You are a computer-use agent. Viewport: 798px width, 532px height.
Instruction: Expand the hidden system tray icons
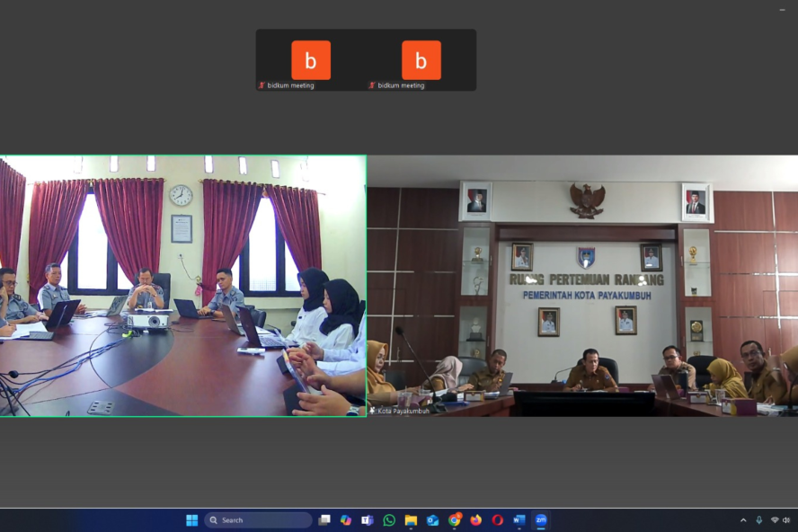[743, 520]
